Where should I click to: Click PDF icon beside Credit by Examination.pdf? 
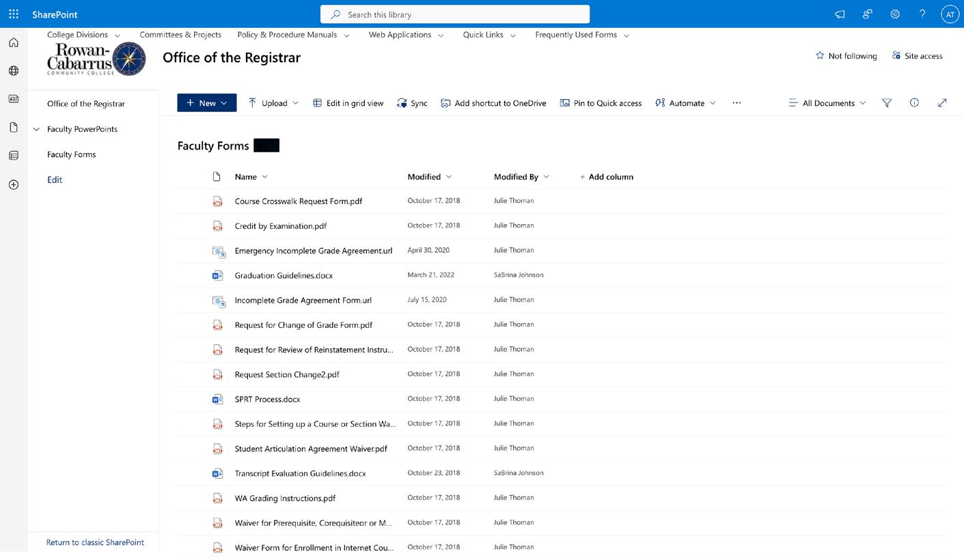(217, 226)
